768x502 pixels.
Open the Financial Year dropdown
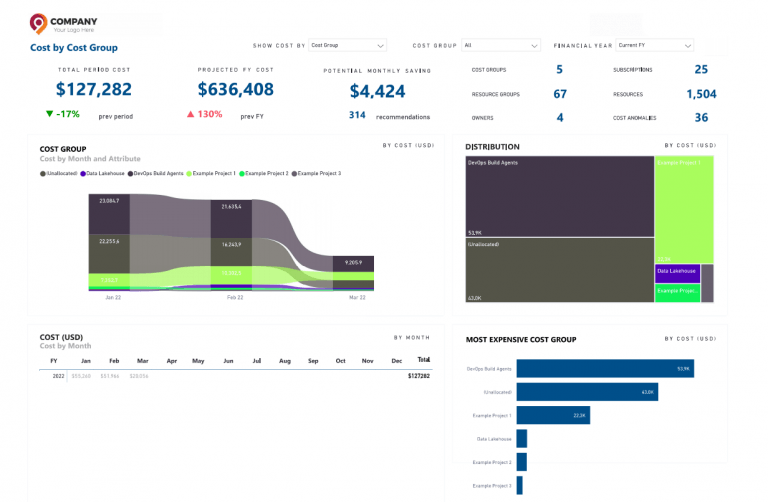[x=654, y=45]
